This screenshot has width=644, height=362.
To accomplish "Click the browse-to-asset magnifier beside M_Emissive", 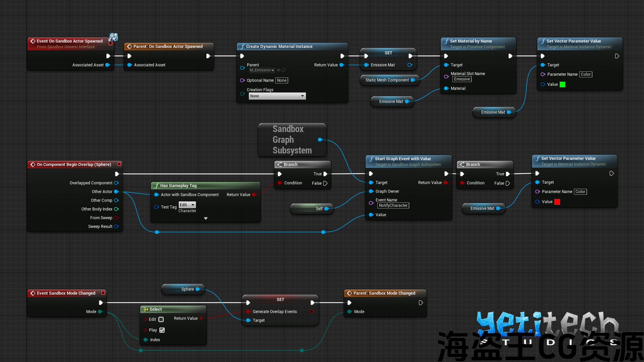I will (x=284, y=70).
